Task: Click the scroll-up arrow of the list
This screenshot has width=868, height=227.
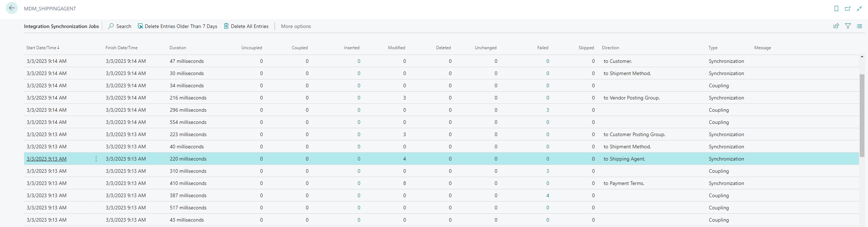Action: pos(862,57)
